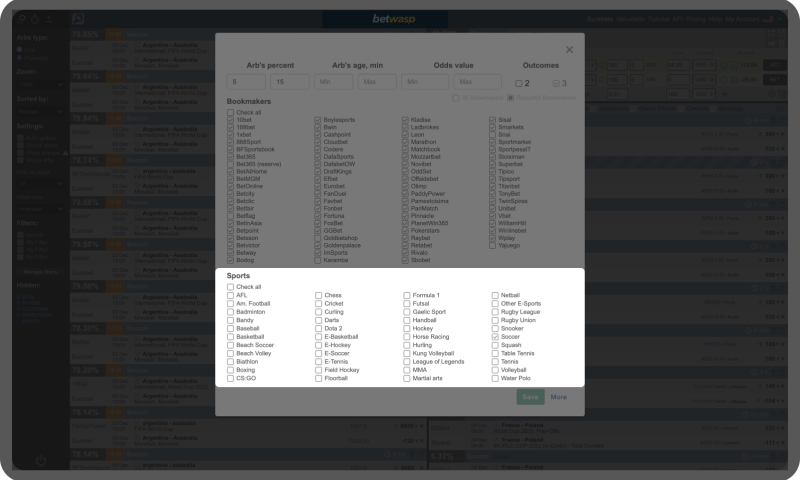Enable the Dota 2 checkbox
The width and height of the screenshot is (800, 480).
[x=318, y=329]
